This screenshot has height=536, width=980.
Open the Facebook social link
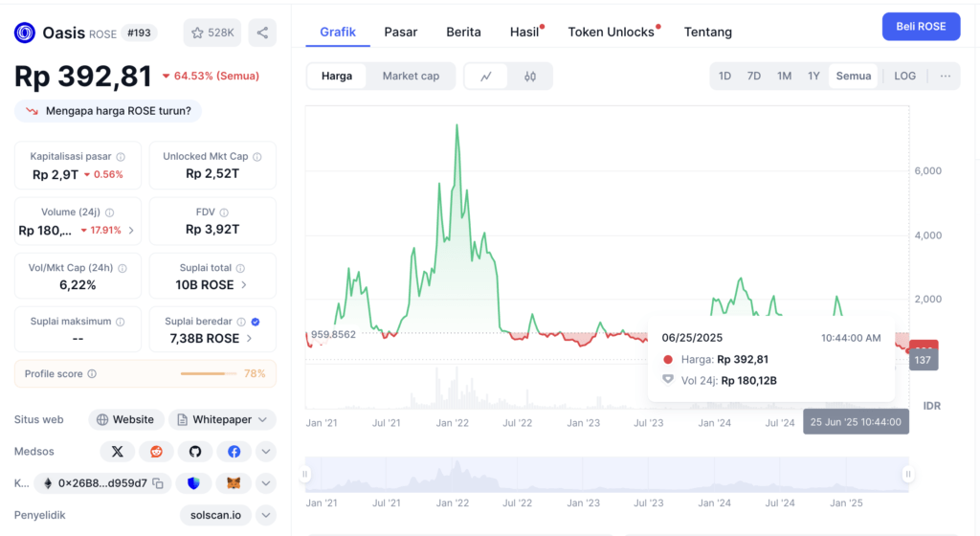(234, 452)
